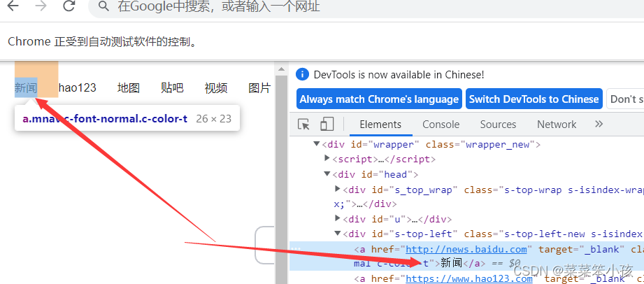Switch to the Elements tab
The image size is (644, 284).
coord(380,124)
